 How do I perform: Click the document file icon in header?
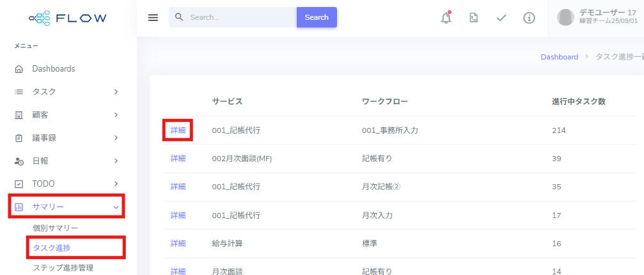[474, 18]
